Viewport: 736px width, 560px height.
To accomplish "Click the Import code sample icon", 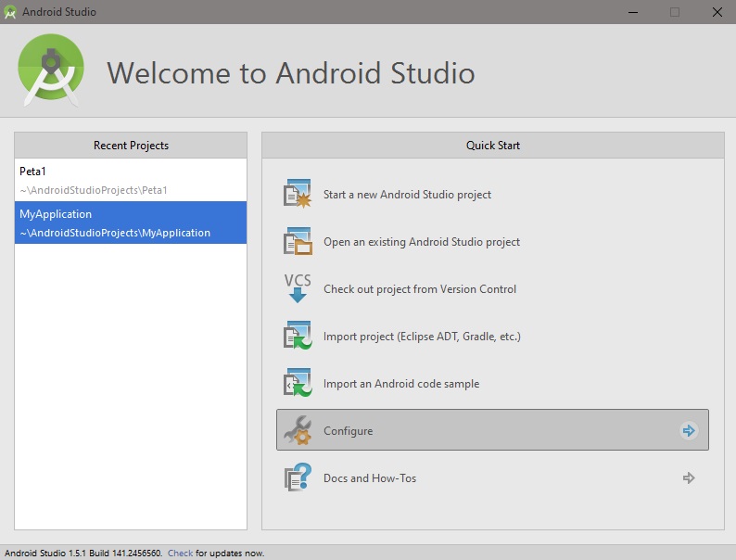I will tap(298, 383).
